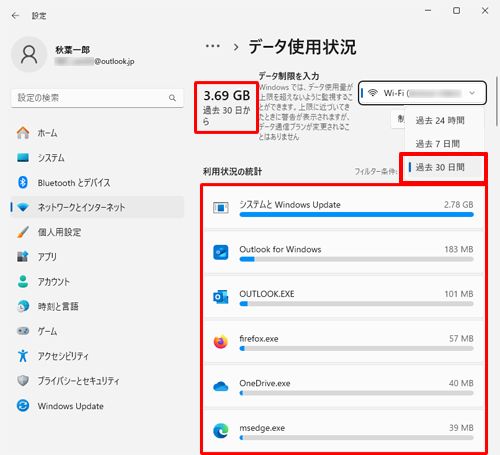Click the 個人用設定 paintbrush icon

[23, 232]
